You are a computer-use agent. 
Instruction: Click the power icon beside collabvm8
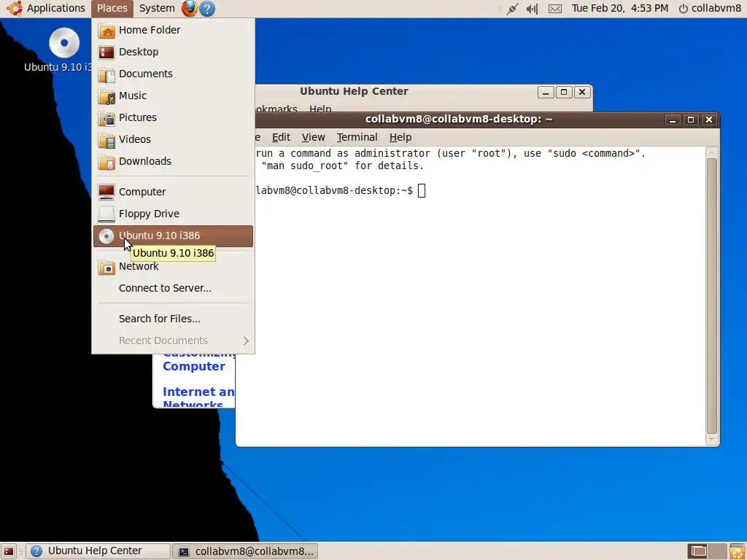683,9
